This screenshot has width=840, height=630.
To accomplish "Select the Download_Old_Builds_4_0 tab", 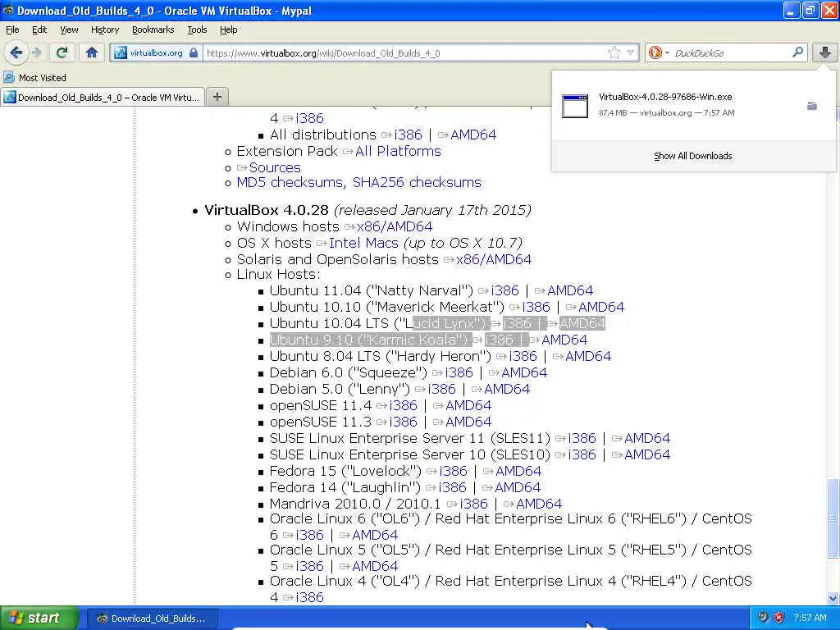I will pos(103,97).
